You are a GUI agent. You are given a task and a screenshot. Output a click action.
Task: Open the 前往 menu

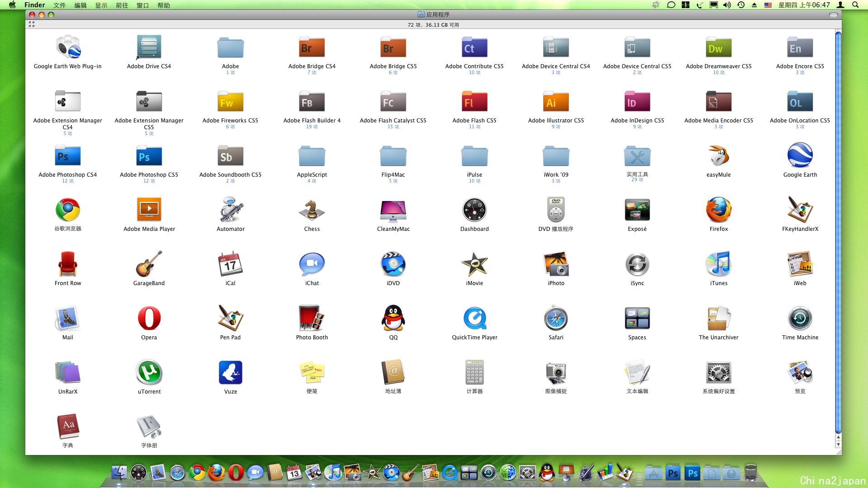[122, 5]
